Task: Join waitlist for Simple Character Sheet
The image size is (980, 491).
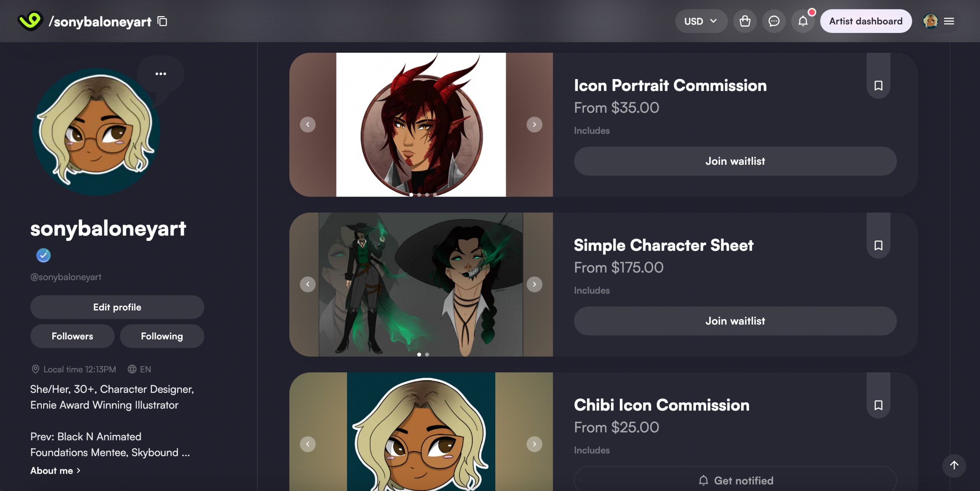Action: [735, 321]
